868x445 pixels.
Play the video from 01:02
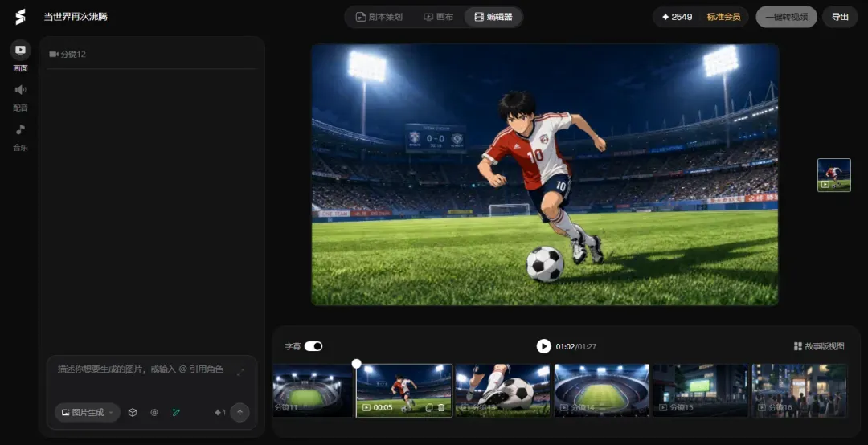(543, 346)
